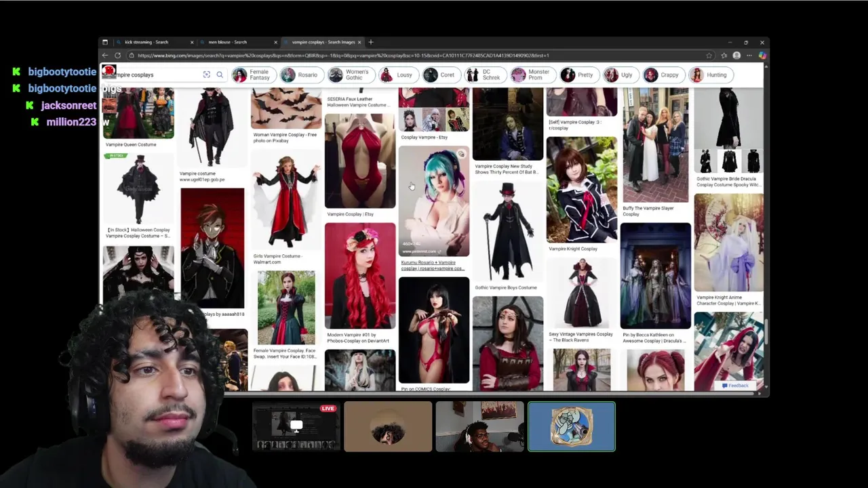Select the 'Women's Gothic' filter chip
Viewport: 868px width, 488px height.
[x=351, y=75]
